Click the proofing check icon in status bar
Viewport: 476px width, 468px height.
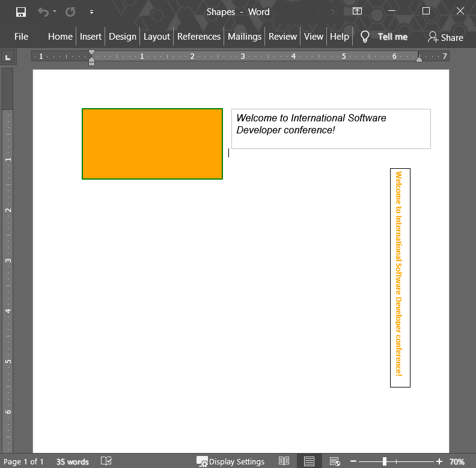click(106, 461)
